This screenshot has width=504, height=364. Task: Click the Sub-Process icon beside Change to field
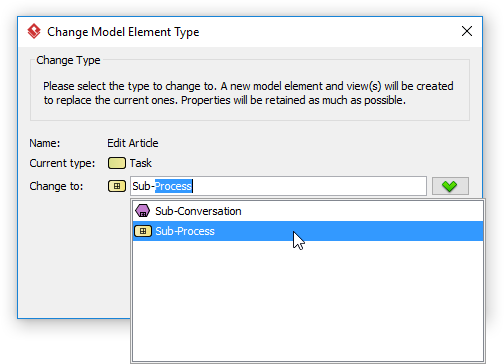pos(117,186)
